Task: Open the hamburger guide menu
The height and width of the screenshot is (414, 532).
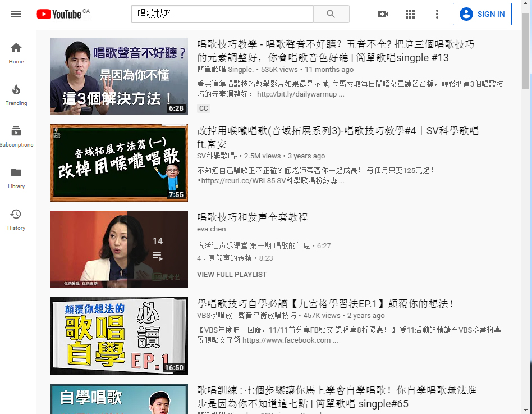Action: click(x=16, y=14)
